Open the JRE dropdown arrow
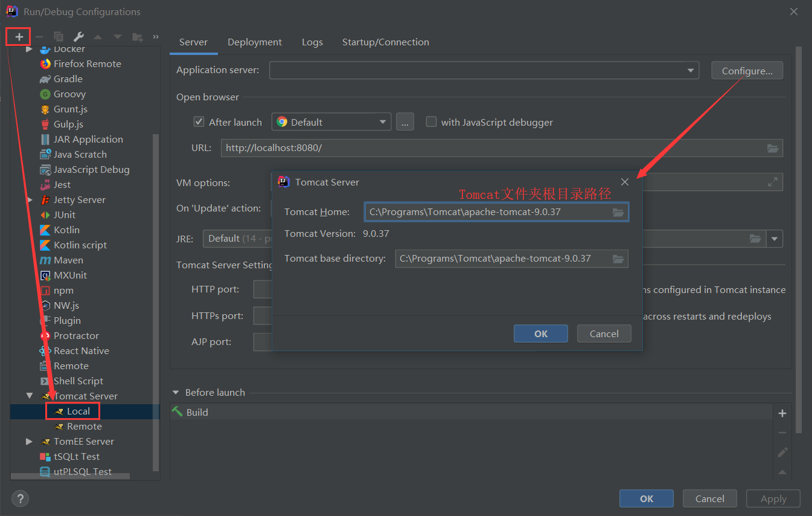812x516 pixels. click(775, 239)
